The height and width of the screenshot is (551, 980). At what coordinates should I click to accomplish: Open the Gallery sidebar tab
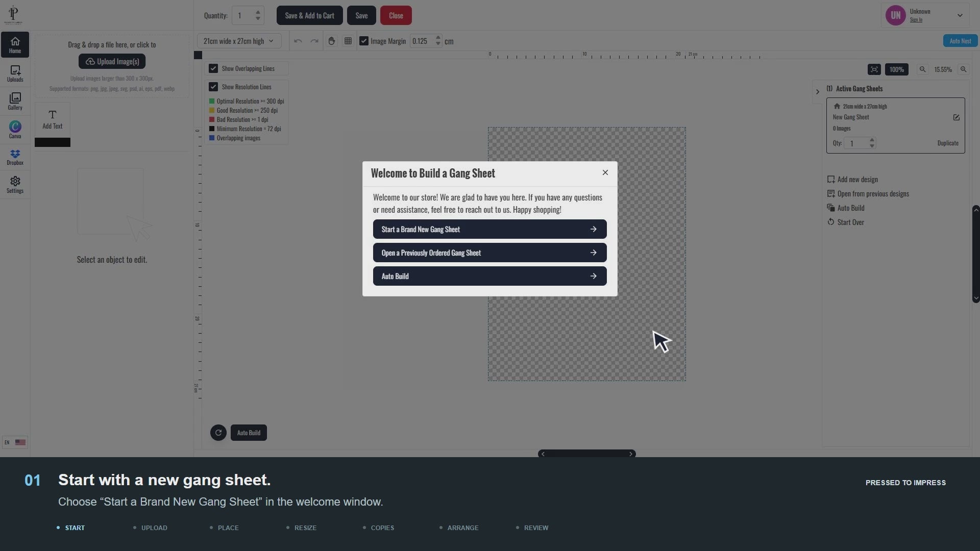(15, 101)
